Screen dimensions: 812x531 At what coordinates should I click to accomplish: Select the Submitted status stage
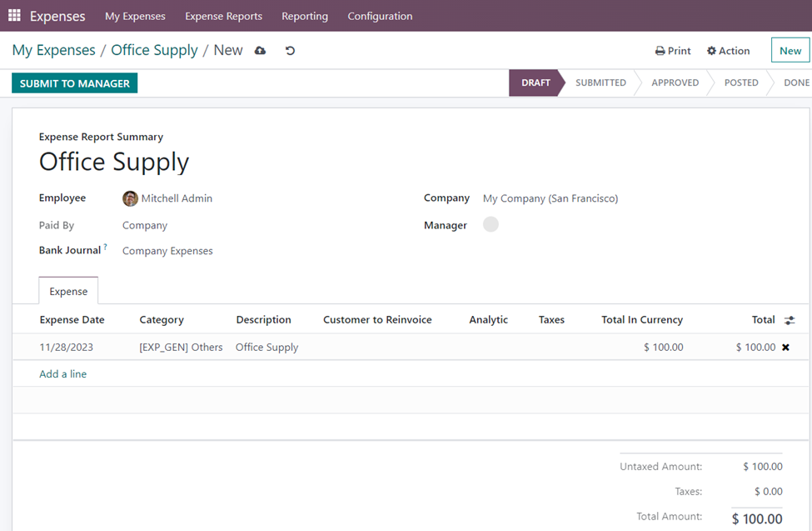[600, 83]
